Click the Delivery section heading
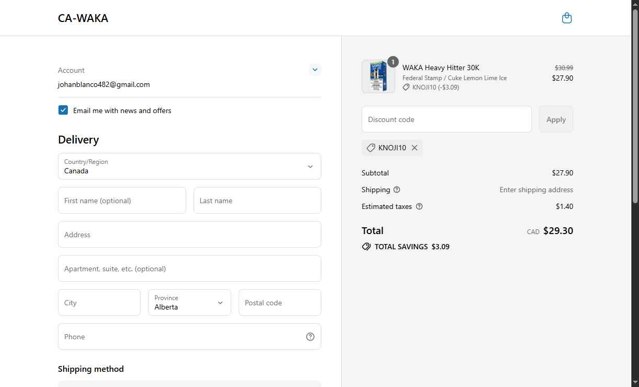This screenshot has height=387, width=639. pyautogui.click(x=78, y=140)
